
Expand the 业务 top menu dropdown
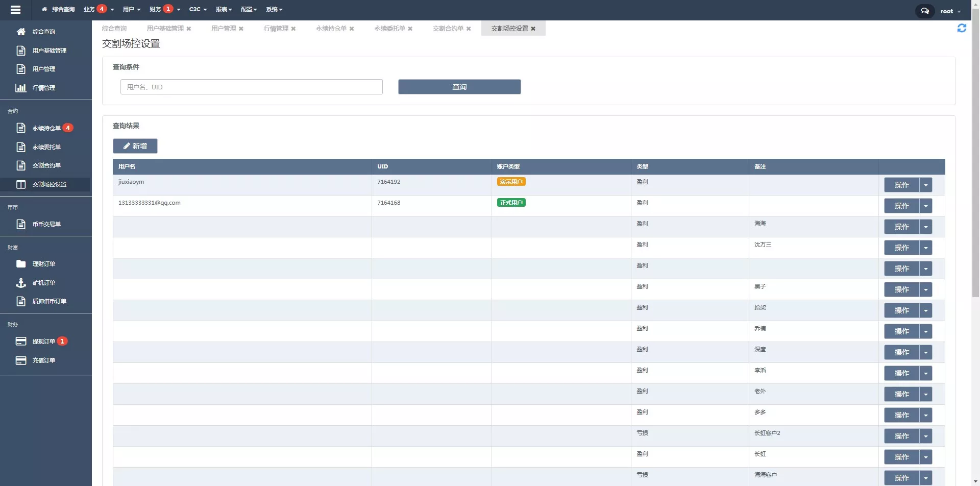(x=99, y=9)
